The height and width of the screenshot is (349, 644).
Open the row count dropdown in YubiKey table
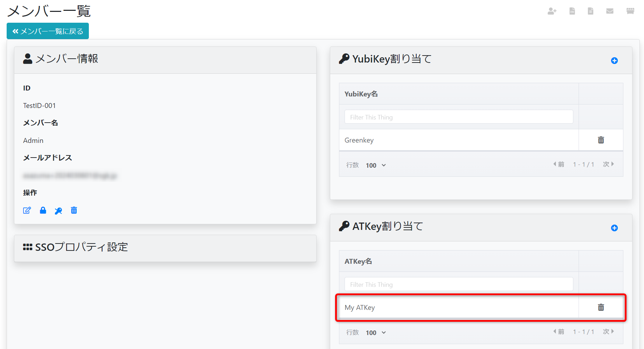pos(376,165)
